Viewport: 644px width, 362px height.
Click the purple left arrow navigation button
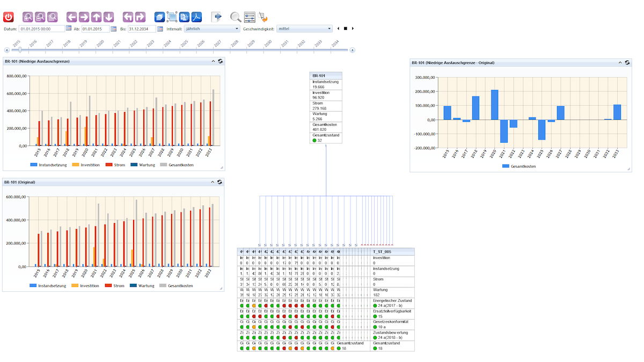(x=72, y=17)
